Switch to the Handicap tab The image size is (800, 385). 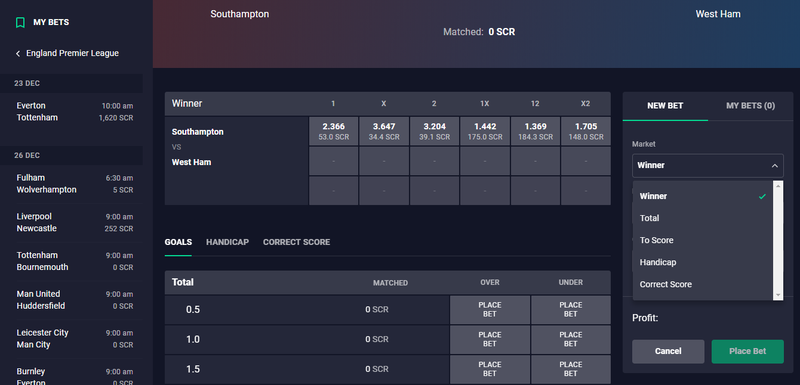point(228,242)
